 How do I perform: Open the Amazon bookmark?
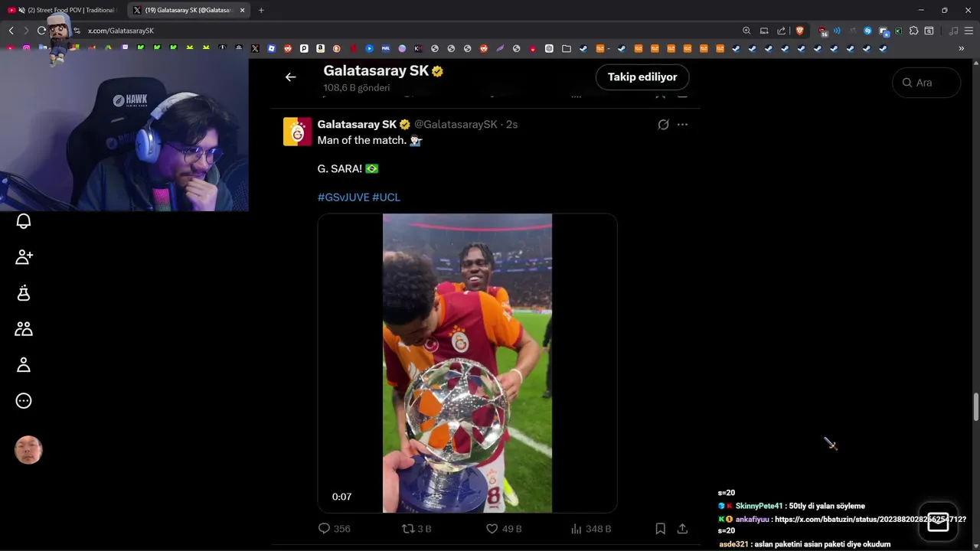pyautogui.click(x=320, y=48)
